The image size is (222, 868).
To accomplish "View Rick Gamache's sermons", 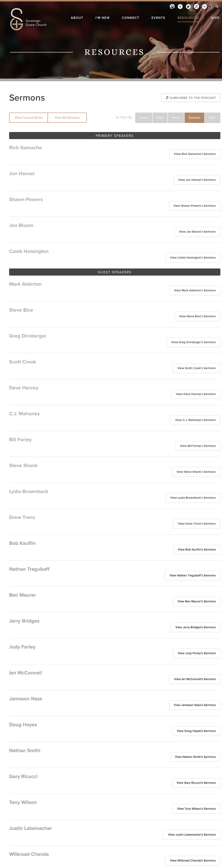I will click(x=194, y=154).
